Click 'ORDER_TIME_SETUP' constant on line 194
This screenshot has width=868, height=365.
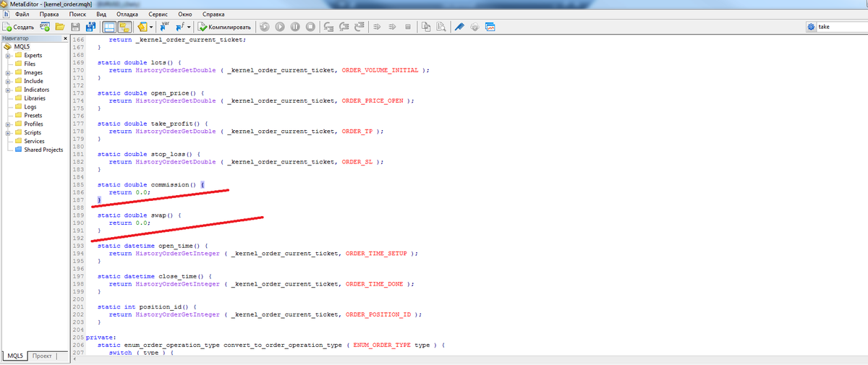click(377, 254)
